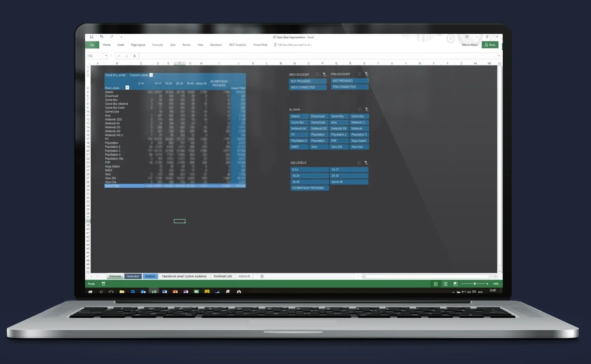Image resolution: width=591 pixels, height=364 pixels.
Task: Toggle multi-select on PSN ACCOUNT slicer
Action: coord(360,74)
